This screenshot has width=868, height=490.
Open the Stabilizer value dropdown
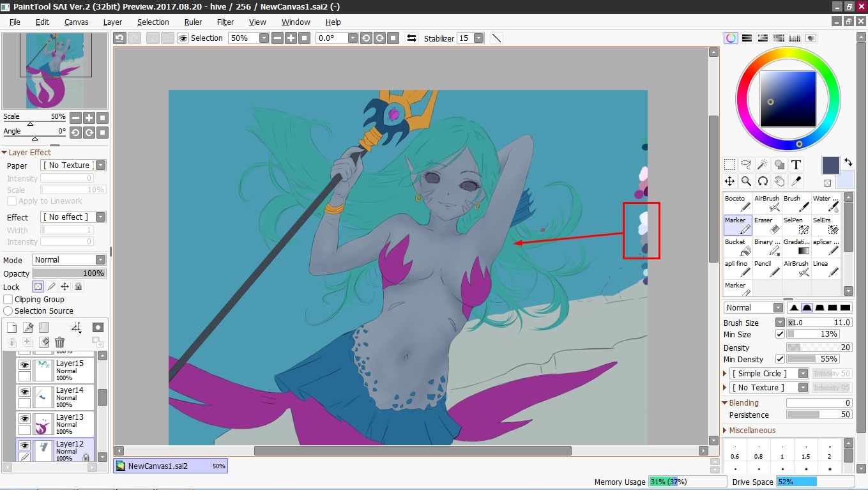[x=478, y=38]
